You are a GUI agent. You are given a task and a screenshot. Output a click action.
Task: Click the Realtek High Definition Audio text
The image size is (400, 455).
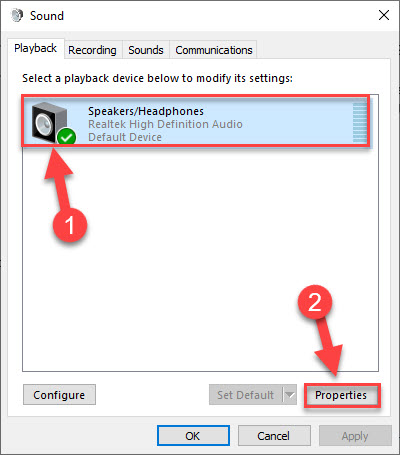tap(165, 124)
